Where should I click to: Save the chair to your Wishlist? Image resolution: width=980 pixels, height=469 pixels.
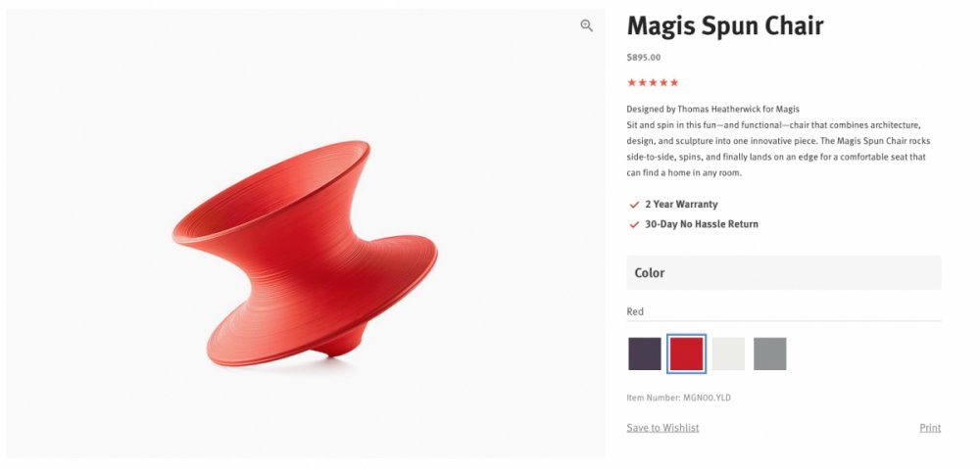click(662, 428)
